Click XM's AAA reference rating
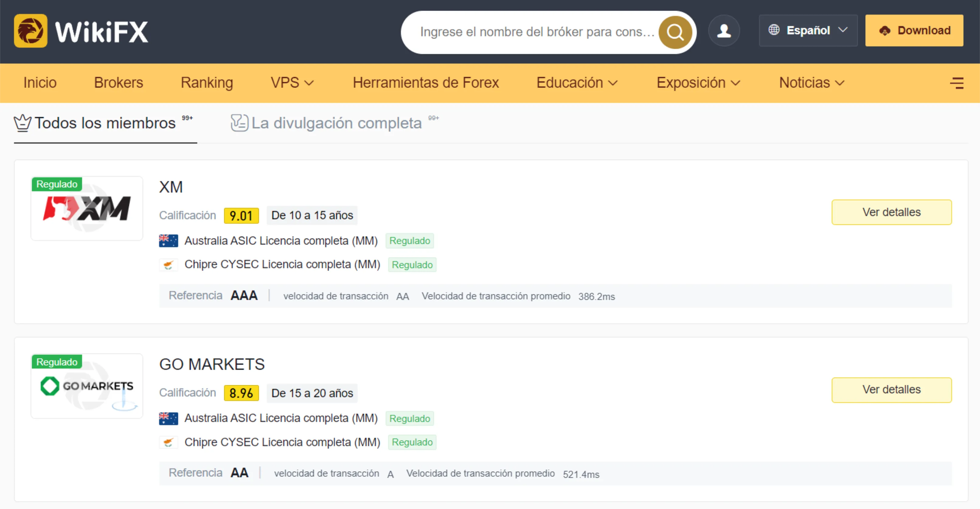980x509 pixels. click(x=244, y=296)
